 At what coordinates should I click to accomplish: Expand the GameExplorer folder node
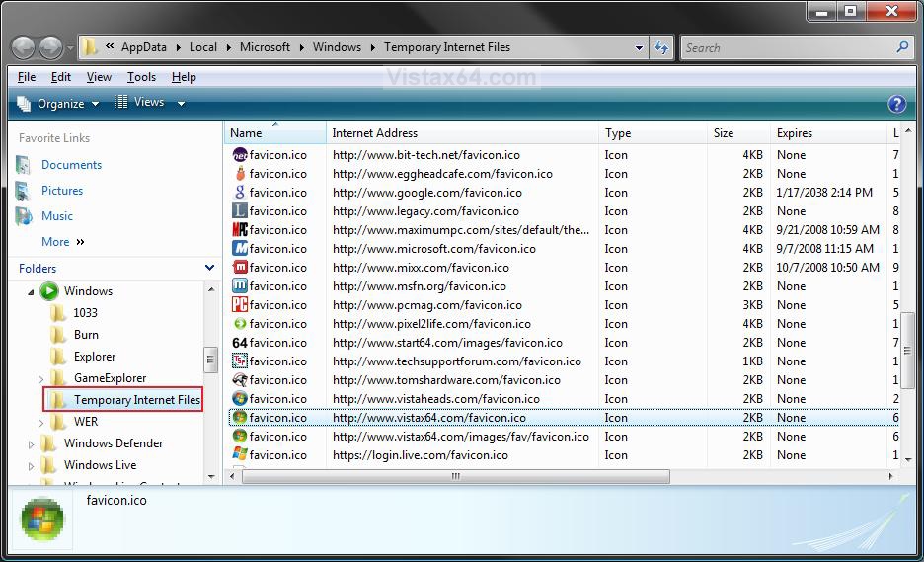(x=40, y=379)
